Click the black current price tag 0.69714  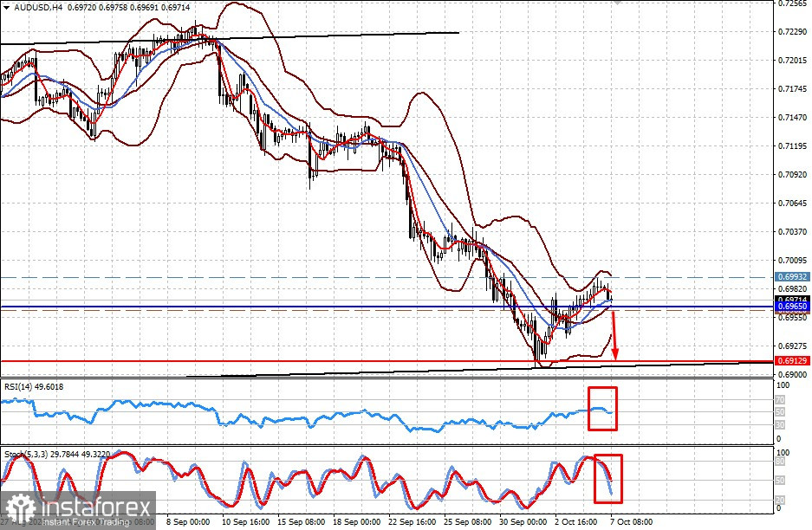(792, 299)
